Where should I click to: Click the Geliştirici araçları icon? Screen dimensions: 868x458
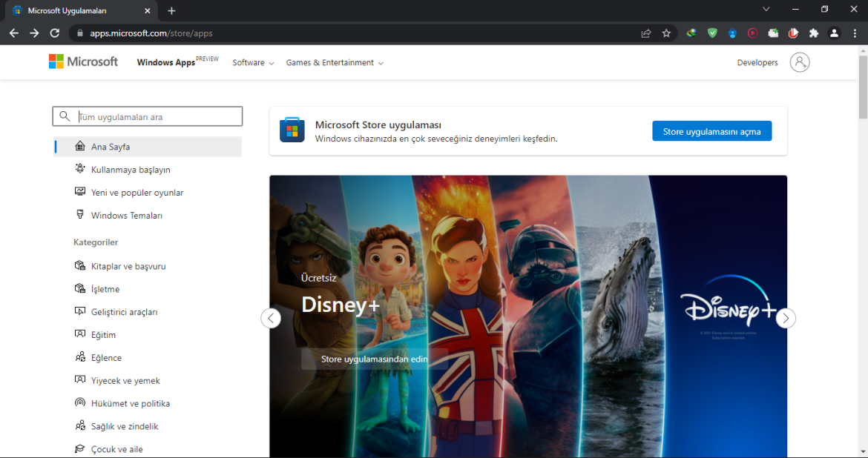[x=80, y=311]
